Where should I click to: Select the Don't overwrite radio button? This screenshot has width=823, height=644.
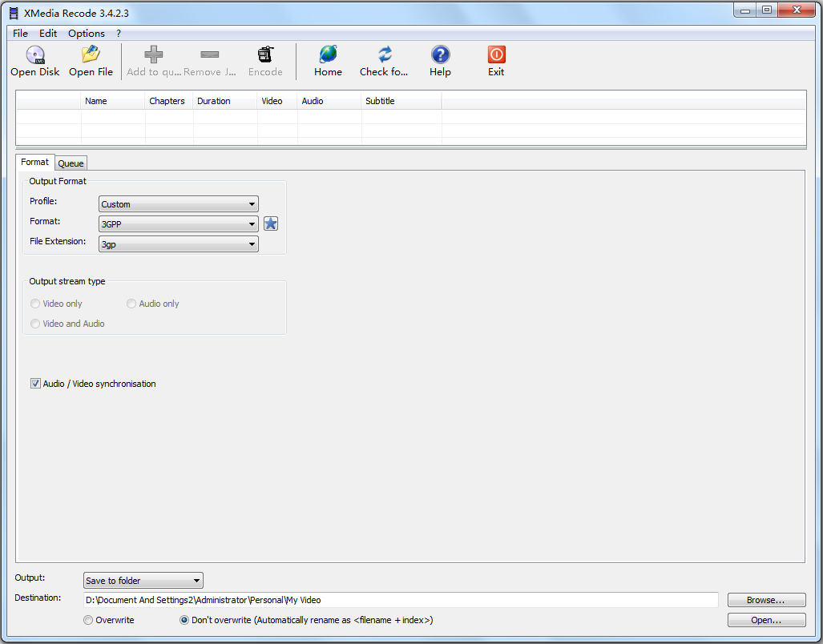pyautogui.click(x=184, y=620)
